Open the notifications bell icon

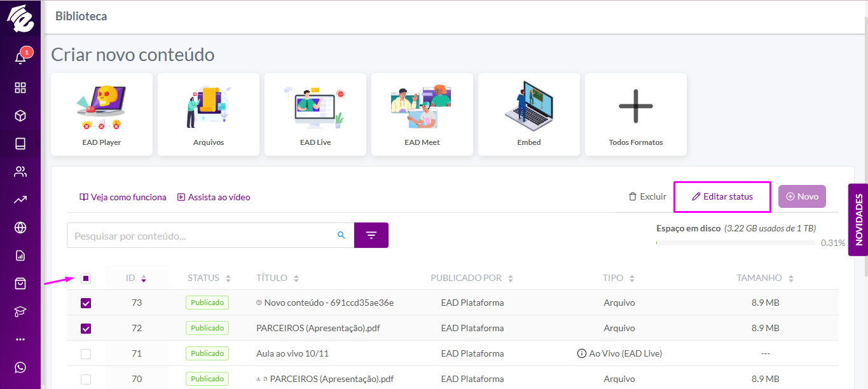pyautogui.click(x=20, y=58)
